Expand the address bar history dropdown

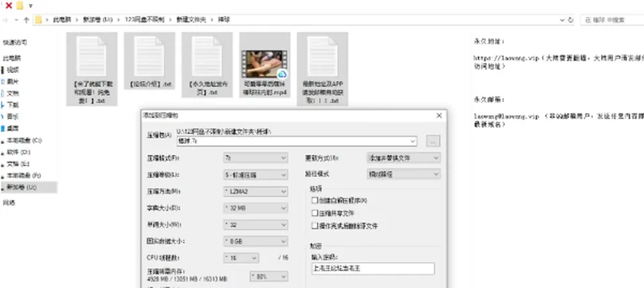click(x=562, y=19)
